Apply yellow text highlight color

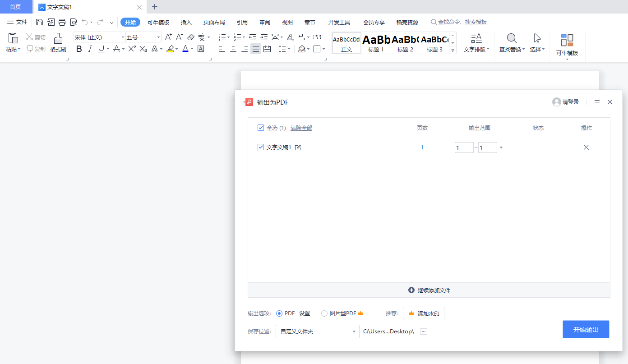[171, 49]
